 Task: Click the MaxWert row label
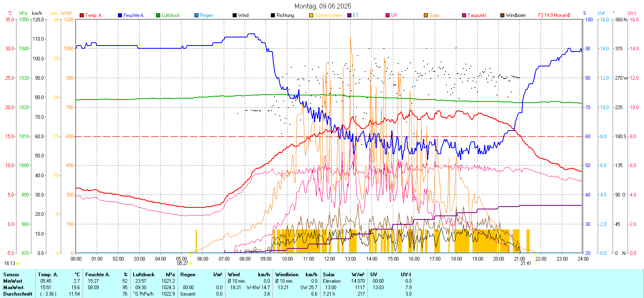[x=13, y=288]
